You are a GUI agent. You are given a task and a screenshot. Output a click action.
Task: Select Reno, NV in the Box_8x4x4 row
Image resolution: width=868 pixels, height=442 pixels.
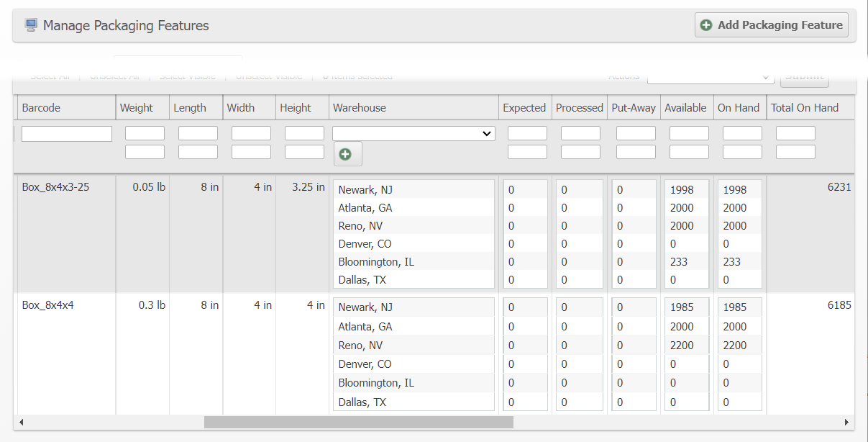pos(360,346)
